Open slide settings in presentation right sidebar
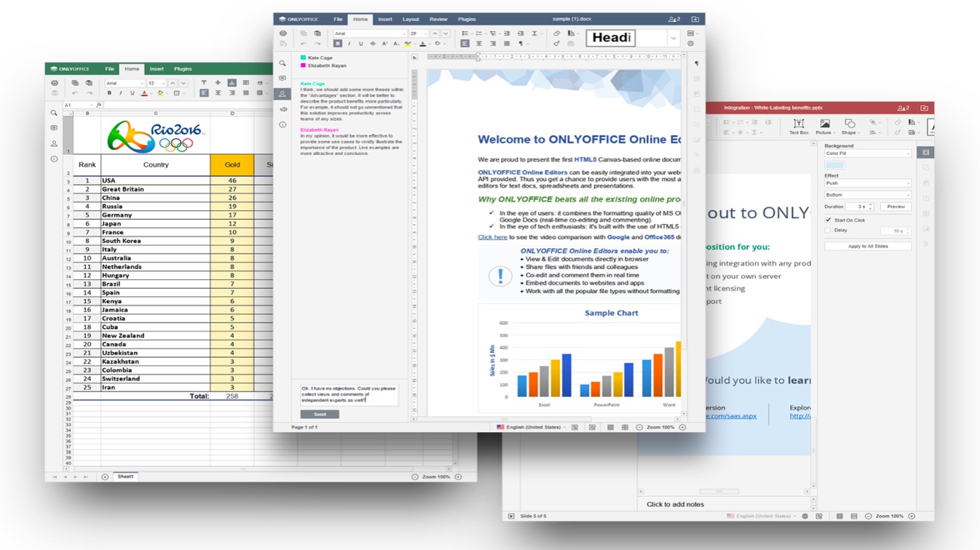Screen dimensions: 980x550 click(925, 153)
